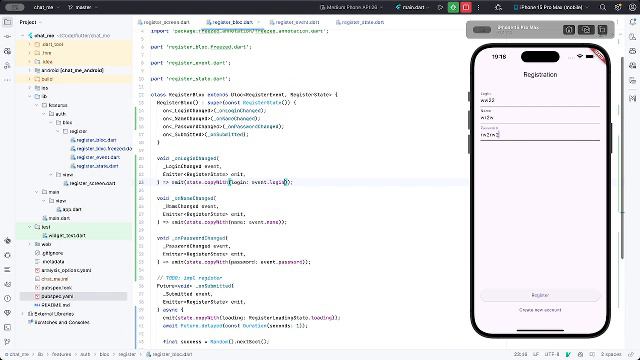Click Register button in simulator

click(x=540, y=295)
